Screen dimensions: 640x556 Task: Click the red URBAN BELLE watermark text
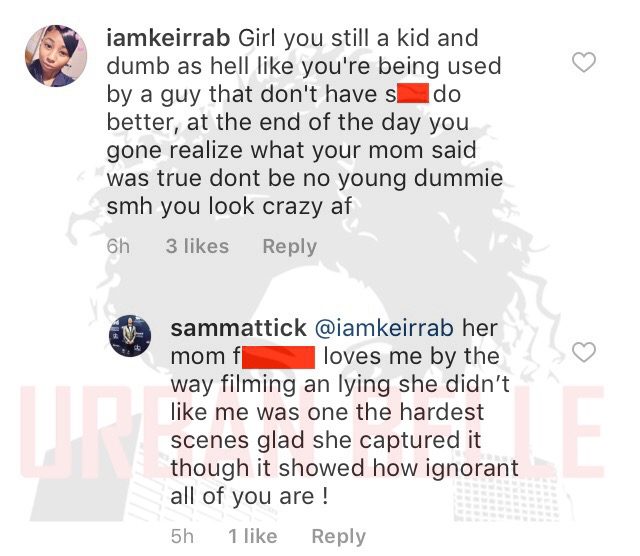click(312, 433)
